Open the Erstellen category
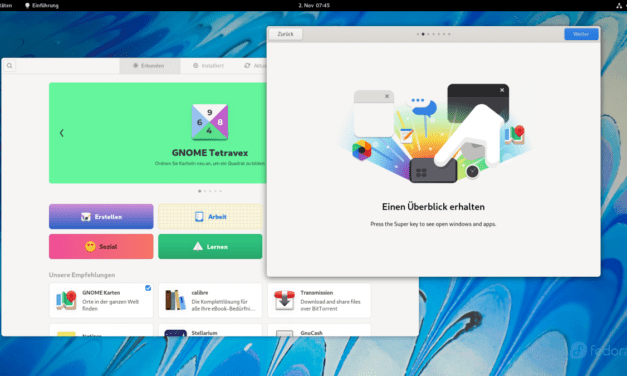Screen dimensions: 627x376 [x=101, y=216]
